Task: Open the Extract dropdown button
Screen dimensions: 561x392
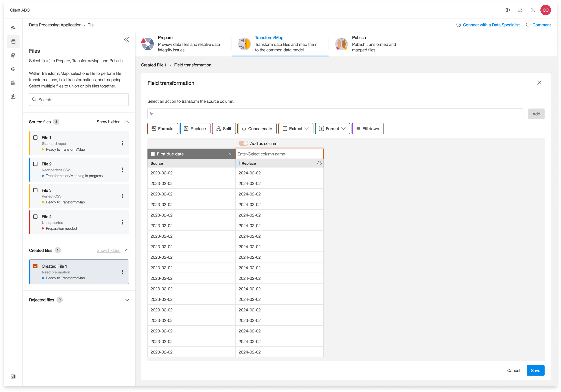Action: (296, 129)
